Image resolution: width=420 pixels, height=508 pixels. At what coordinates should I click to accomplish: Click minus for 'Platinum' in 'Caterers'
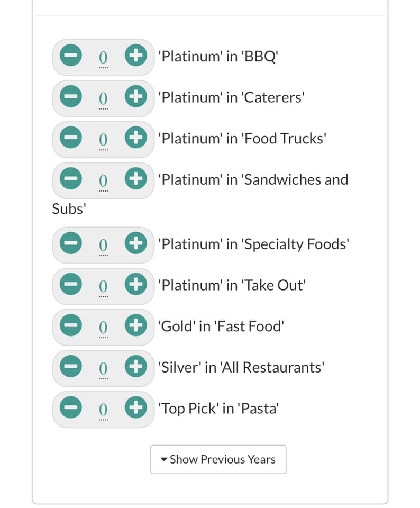(70, 96)
